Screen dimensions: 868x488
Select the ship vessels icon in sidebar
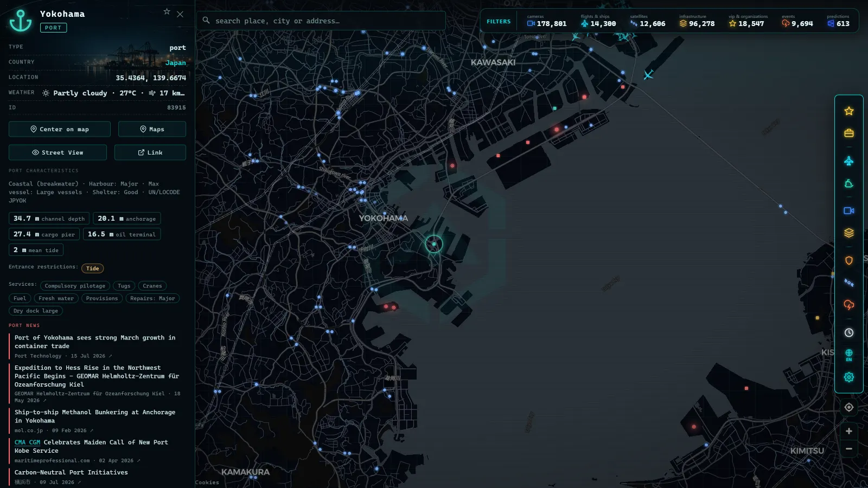click(x=849, y=184)
